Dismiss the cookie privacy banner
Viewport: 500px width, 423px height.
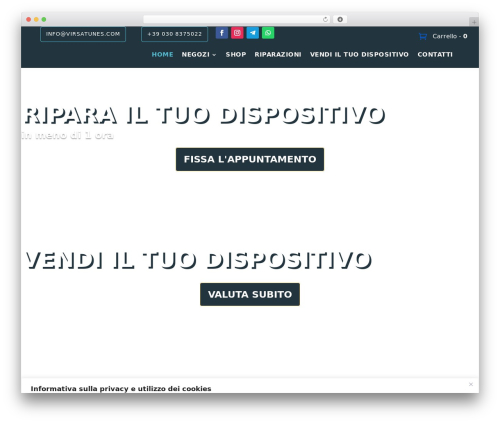tap(471, 384)
